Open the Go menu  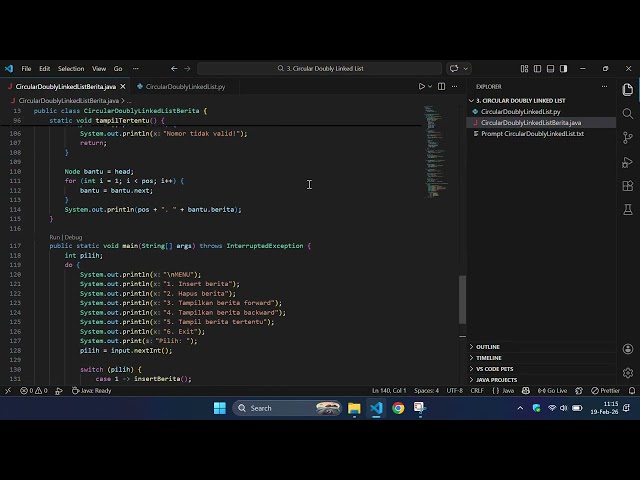tap(118, 69)
